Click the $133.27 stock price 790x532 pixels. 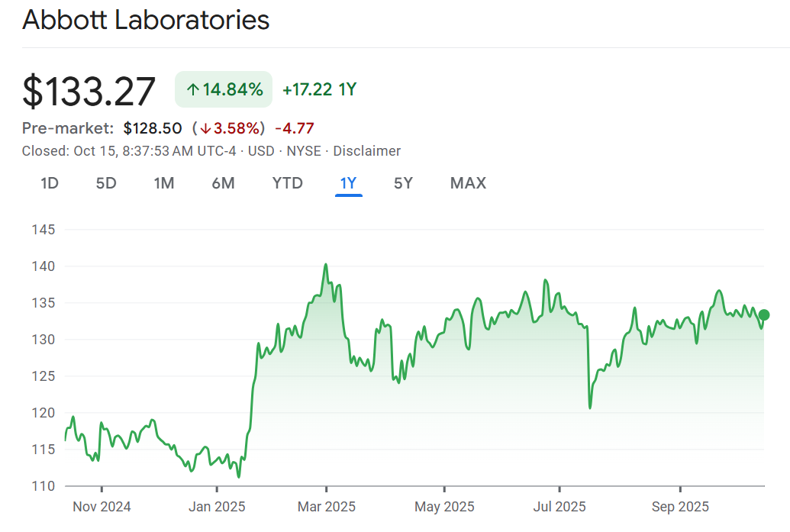89,91
